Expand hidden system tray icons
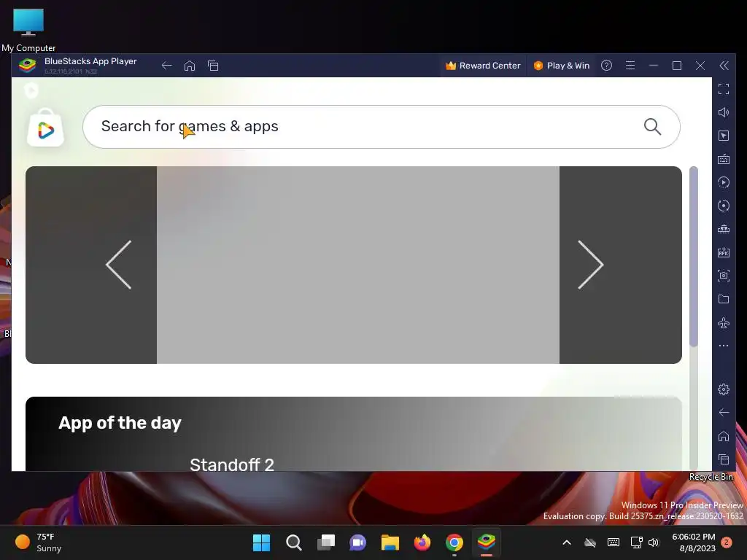This screenshot has height=560, width=747. (x=566, y=542)
